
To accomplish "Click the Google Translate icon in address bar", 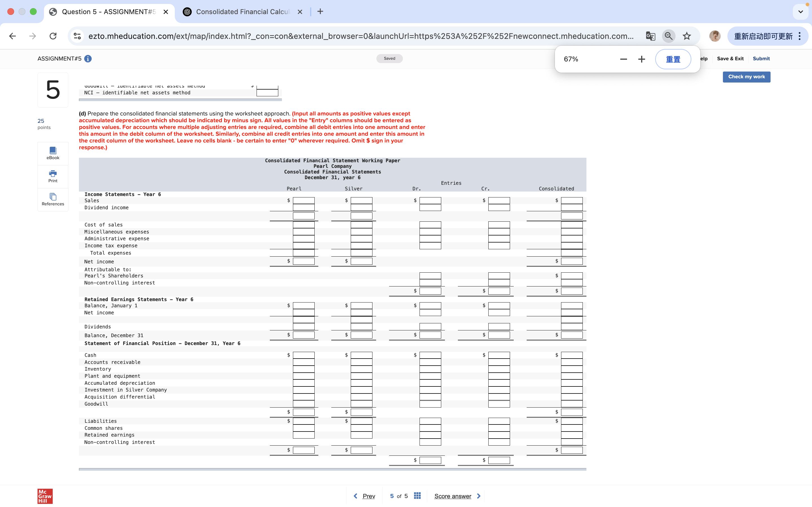I will (650, 36).
